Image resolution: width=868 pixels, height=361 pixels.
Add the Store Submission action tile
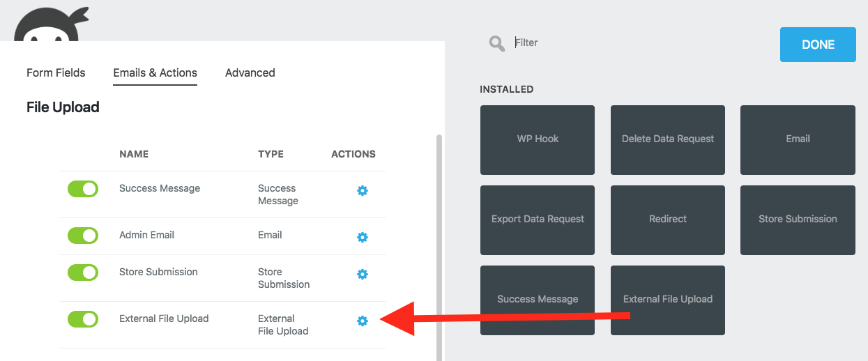coord(798,220)
